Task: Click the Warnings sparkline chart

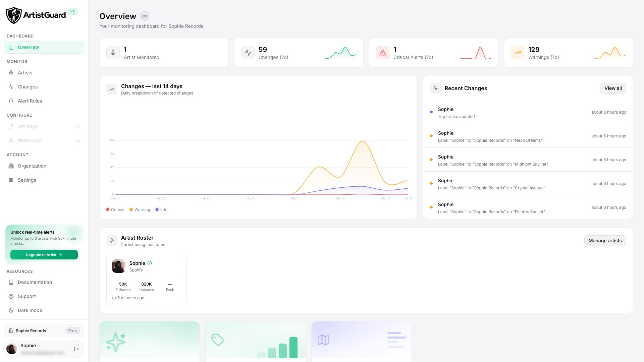Action: pos(610,53)
